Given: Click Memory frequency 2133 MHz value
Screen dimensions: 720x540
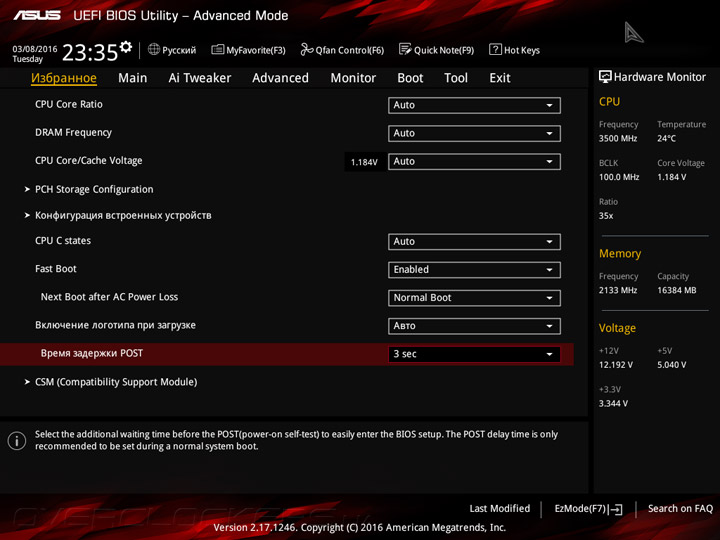Looking at the screenshot, I should click(x=618, y=290).
